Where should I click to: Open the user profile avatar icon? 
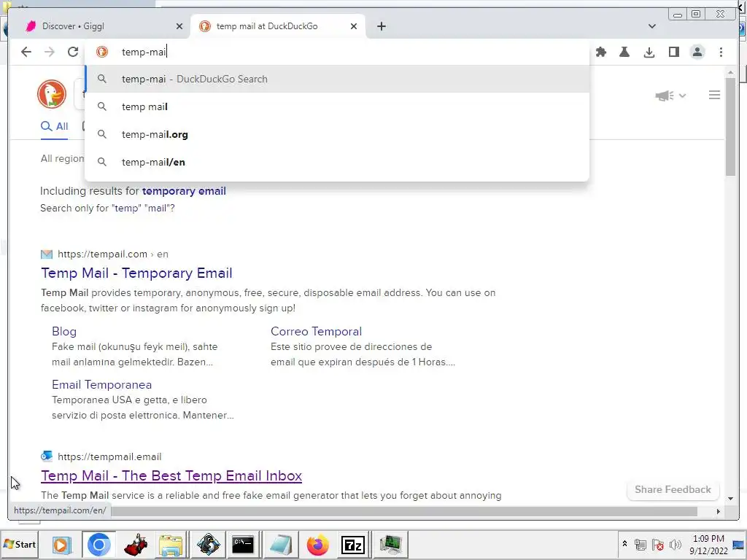coord(697,52)
